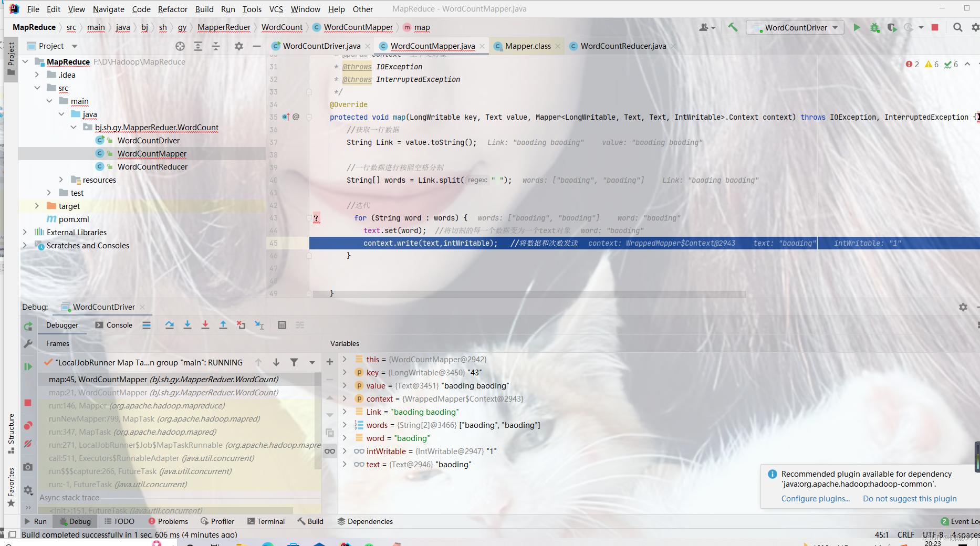Toggle the breakpoint marker on line 43
Screen dimensions: 980x546
pos(316,218)
